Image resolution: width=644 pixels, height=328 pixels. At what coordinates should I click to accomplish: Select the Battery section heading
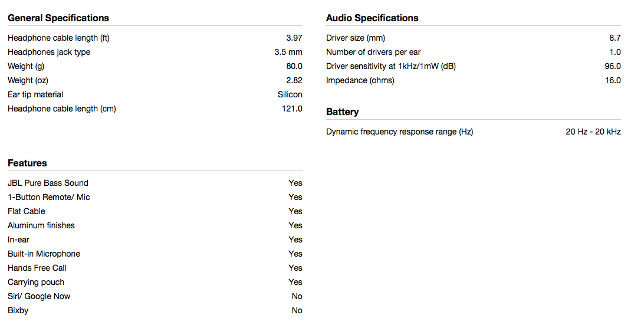click(342, 112)
